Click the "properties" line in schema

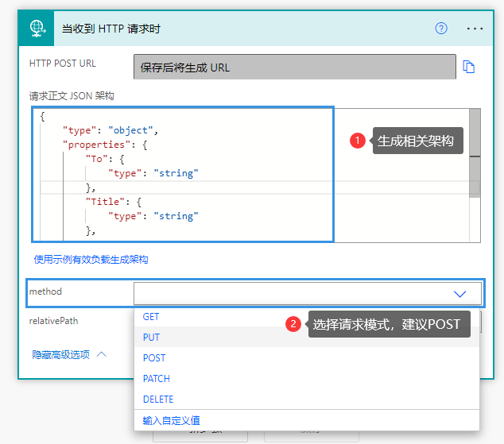(105, 145)
